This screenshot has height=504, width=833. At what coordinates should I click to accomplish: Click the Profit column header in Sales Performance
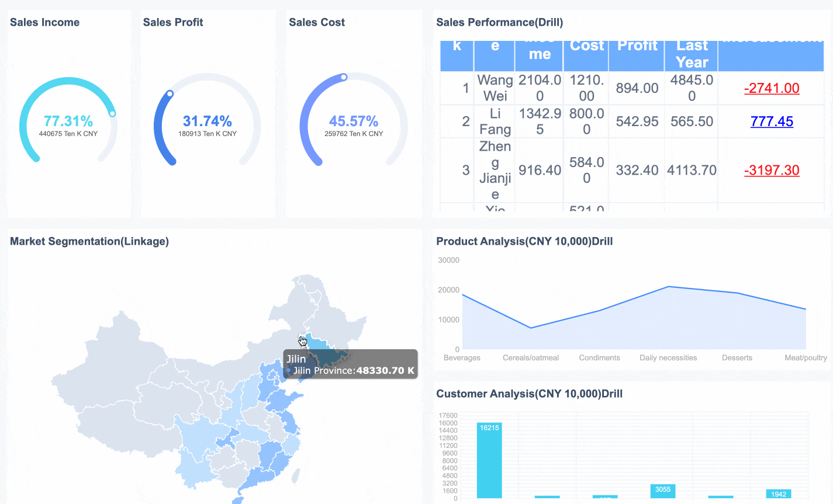pyautogui.click(x=637, y=47)
